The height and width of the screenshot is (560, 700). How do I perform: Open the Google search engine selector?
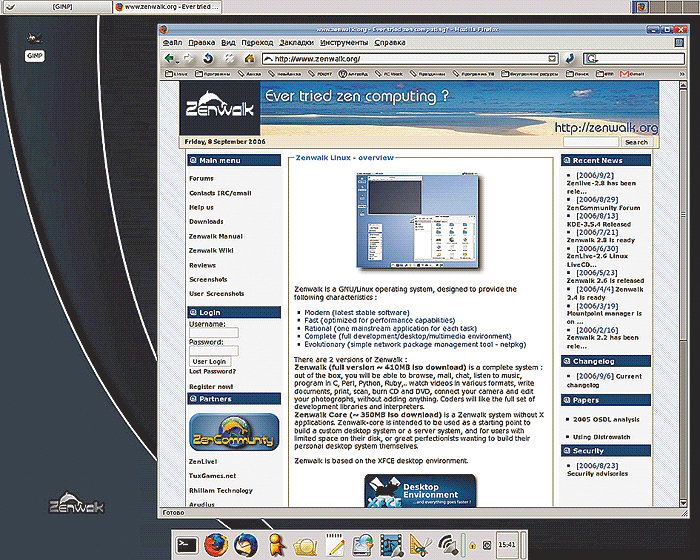point(592,59)
